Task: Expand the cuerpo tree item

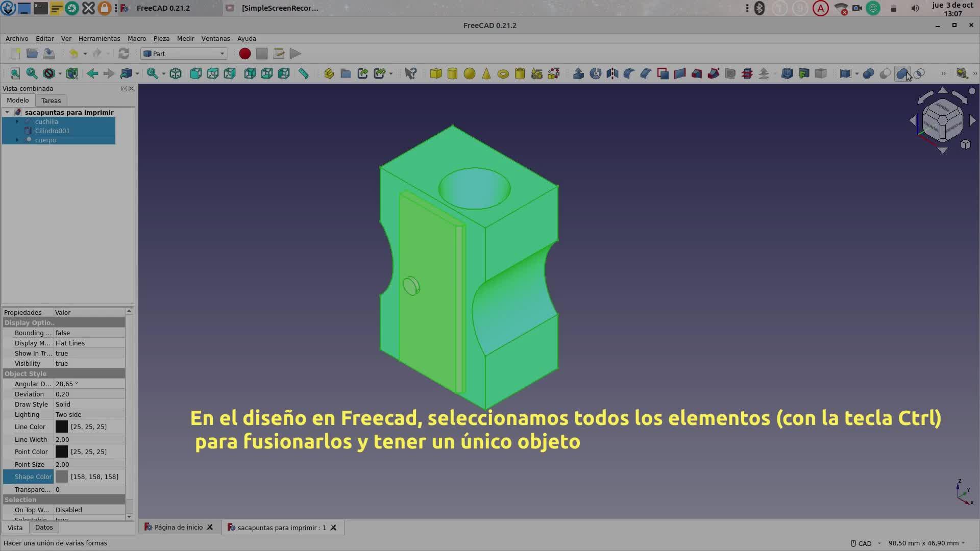Action: point(17,140)
